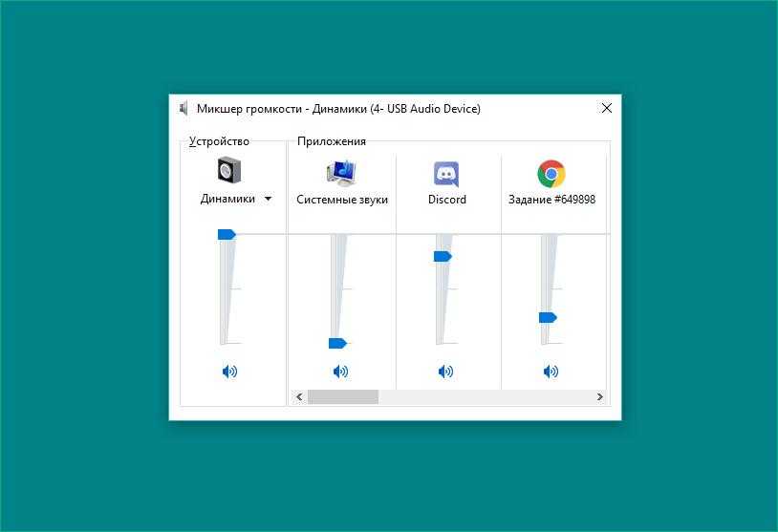Mute Системные звуки

[340, 372]
